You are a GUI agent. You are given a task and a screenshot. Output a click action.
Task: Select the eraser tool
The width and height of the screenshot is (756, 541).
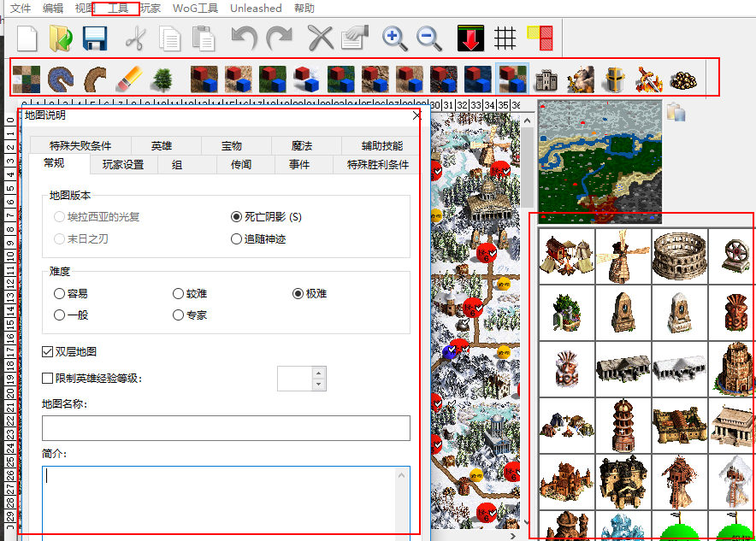pyautogui.click(x=129, y=79)
